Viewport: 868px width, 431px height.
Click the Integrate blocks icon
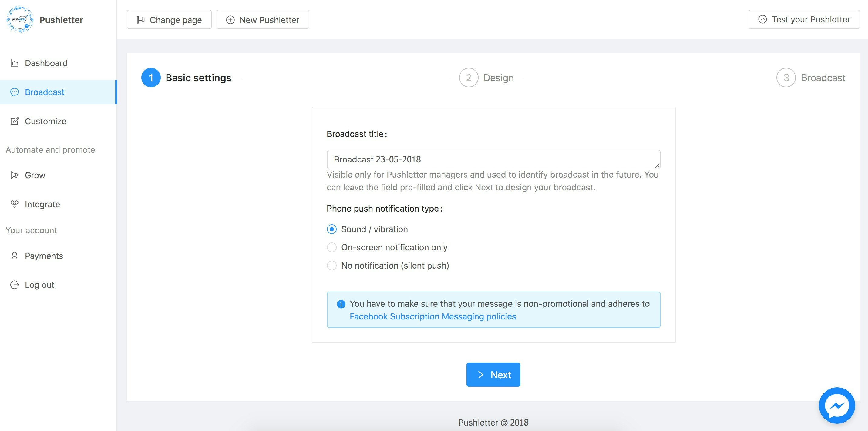[x=14, y=204]
